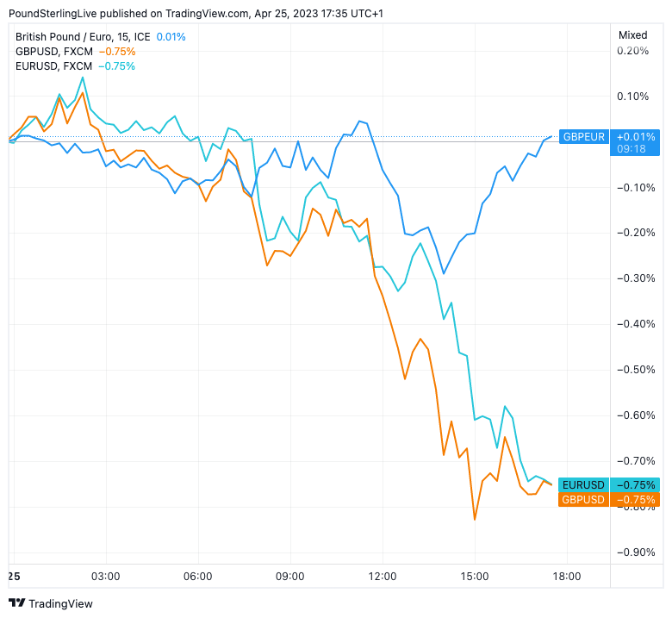The width and height of the screenshot is (672, 618).
Task: Click the +0.01% GBPEUR value badge
Action: pyautogui.click(x=635, y=136)
